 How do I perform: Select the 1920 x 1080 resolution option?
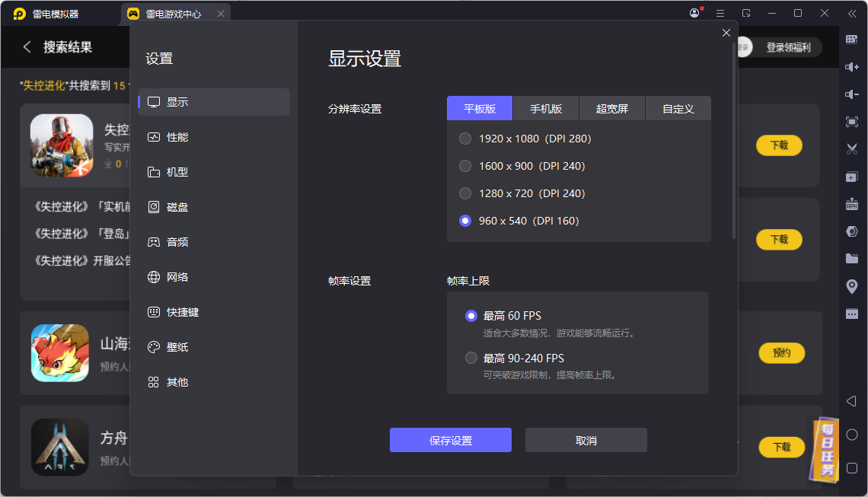click(x=465, y=139)
